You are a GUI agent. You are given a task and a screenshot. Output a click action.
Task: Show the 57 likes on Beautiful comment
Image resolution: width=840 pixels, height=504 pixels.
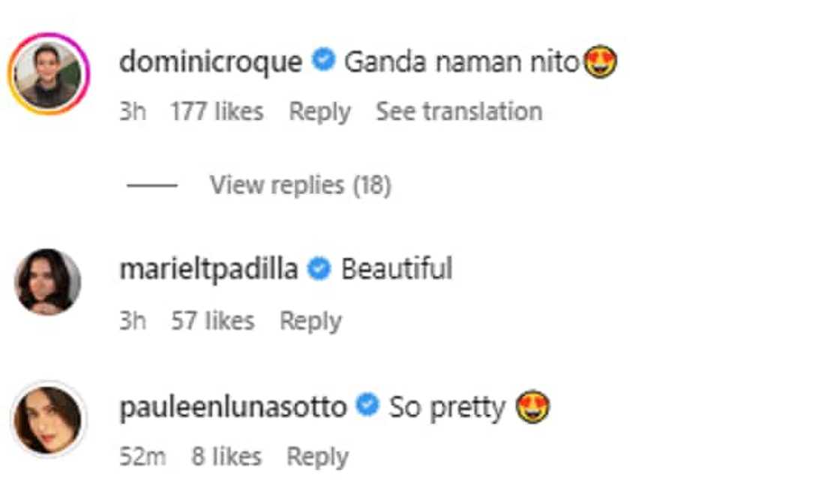pos(213,321)
